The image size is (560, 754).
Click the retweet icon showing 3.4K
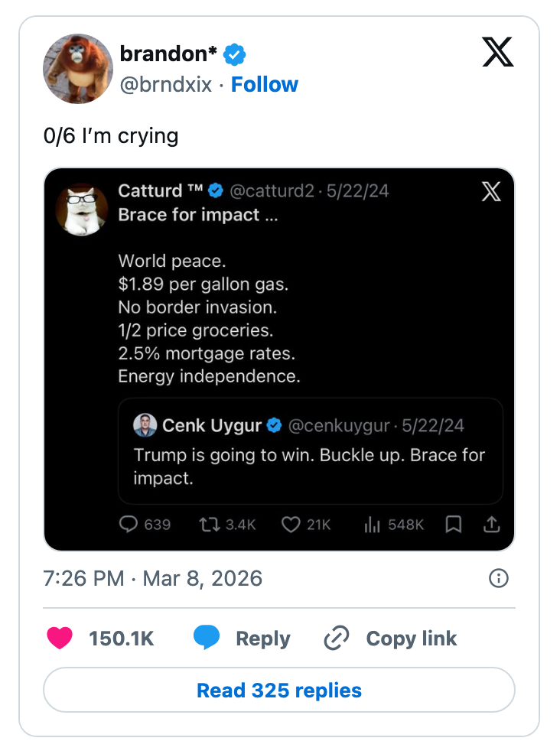click(208, 525)
